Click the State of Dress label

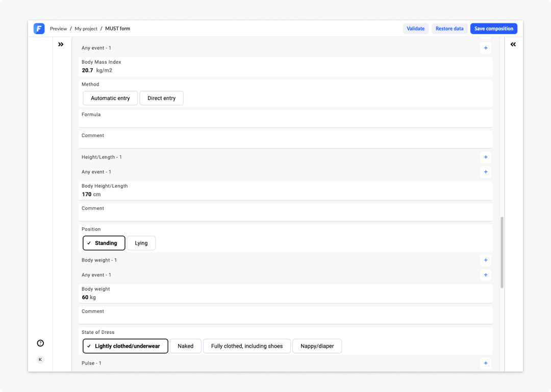click(98, 332)
